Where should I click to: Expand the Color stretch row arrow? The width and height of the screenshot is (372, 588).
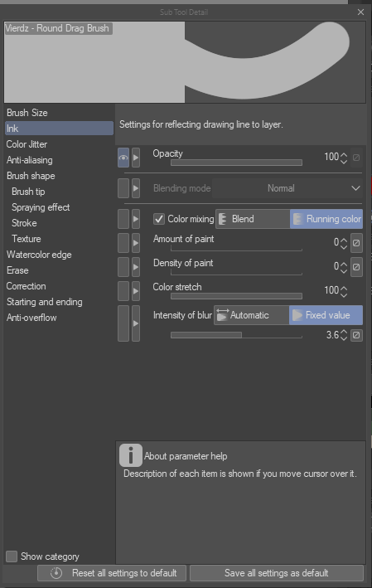136,291
